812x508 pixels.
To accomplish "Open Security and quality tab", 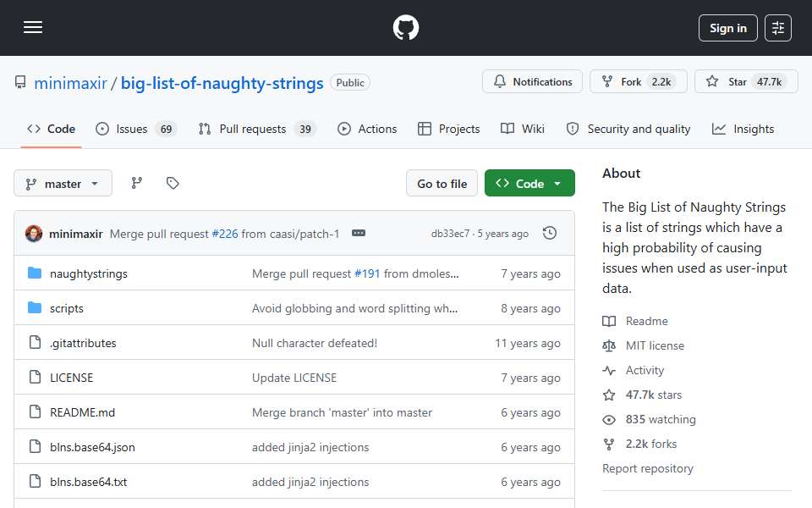I will 628,129.
